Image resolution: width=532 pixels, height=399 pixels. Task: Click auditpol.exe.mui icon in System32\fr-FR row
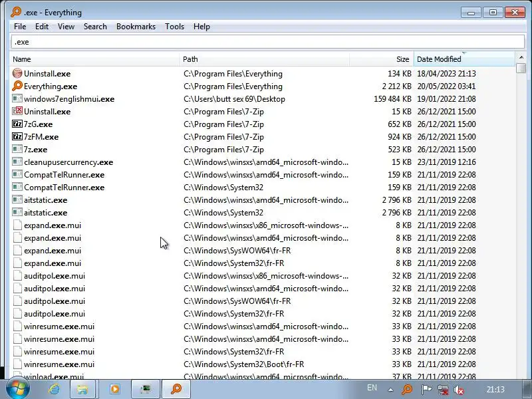click(x=17, y=313)
